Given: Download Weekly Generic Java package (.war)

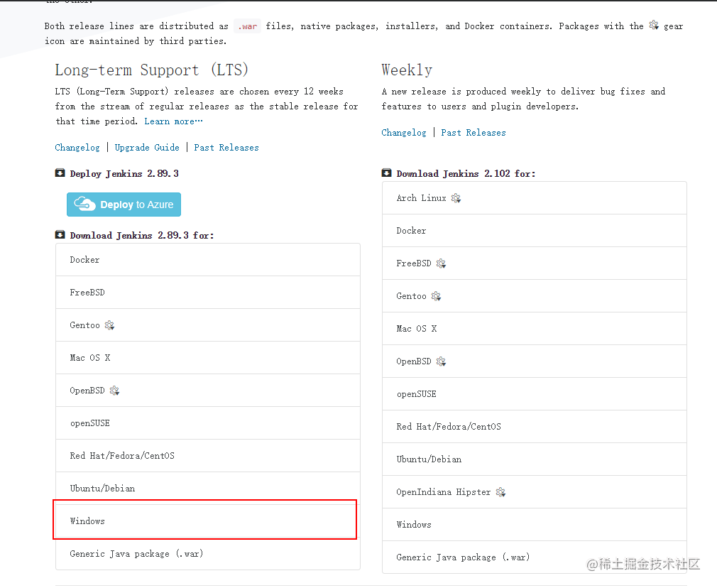Looking at the screenshot, I should point(535,557).
